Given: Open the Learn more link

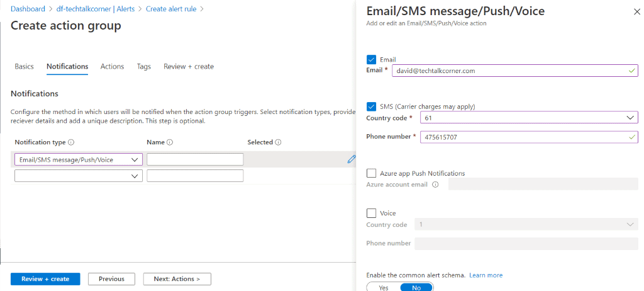Looking at the screenshot, I should pos(486,275).
